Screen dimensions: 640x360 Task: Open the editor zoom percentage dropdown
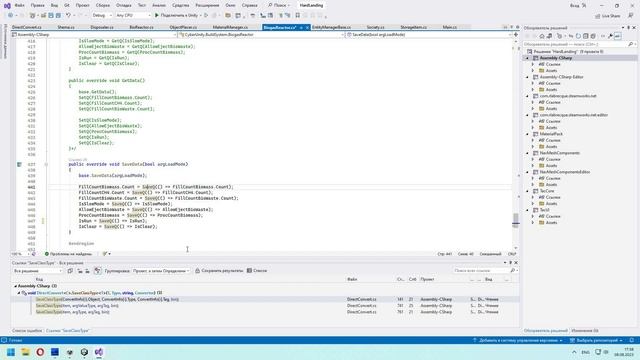point(20,254)
